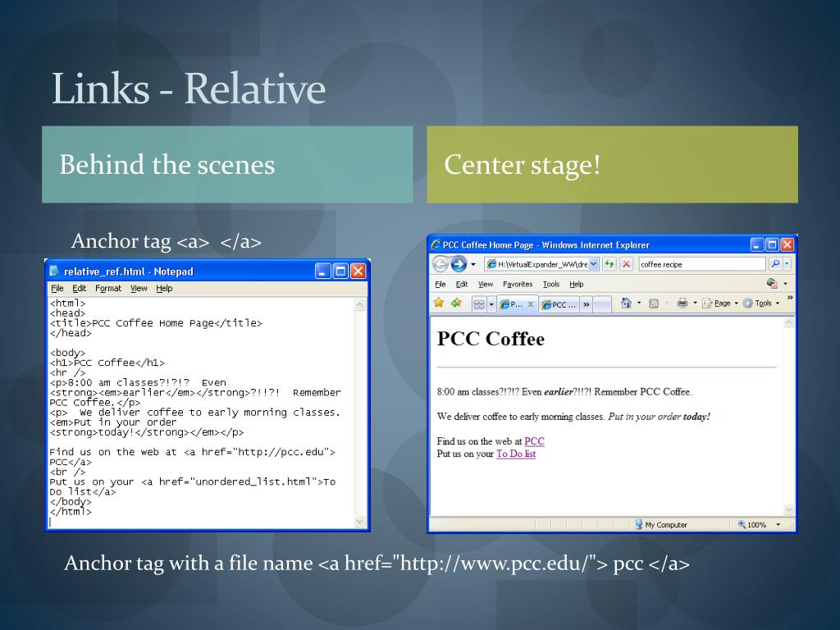Click the <title>PCC Coffee Home Page line in Notepad
Image resolution: width=840 pixels, height=630 pixels.
156,323
